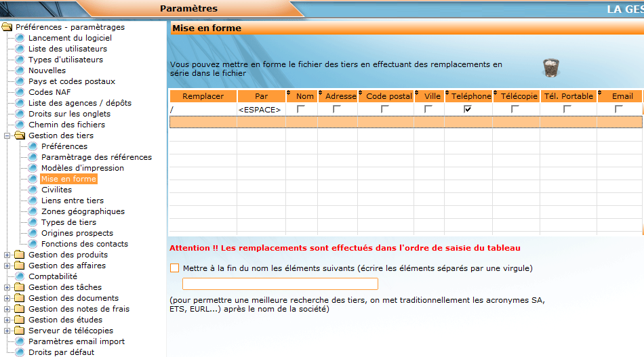
Task: Uncheck the Teléphone box in the first row
Action: (x=467, y=109)
